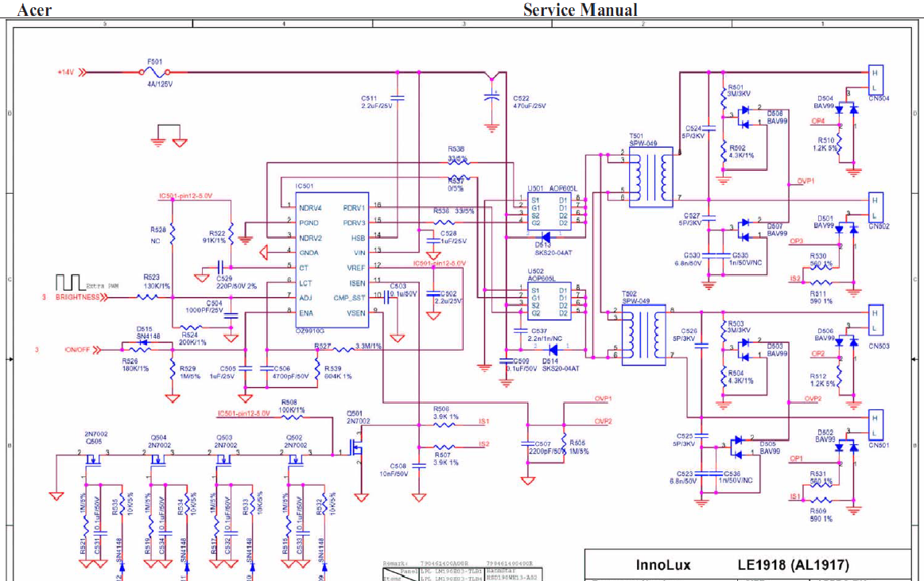The width and height of the screenshot is (924, 581).
Task: Select the InnoLux title block text
Action: [663, 565]
